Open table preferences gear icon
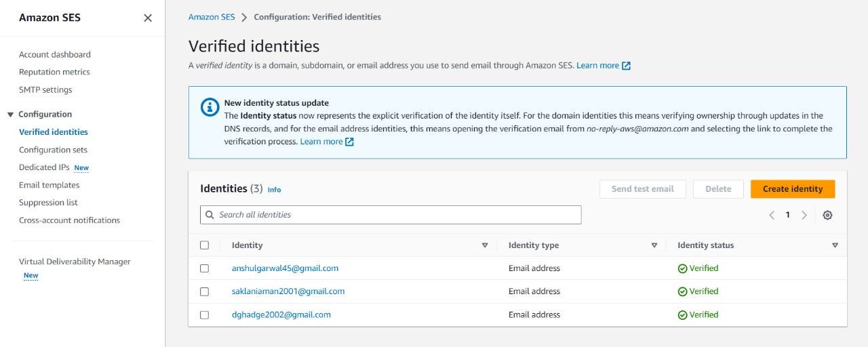This screenshot has width=868, height=347. pyautogui.click(x=827, y=215)
